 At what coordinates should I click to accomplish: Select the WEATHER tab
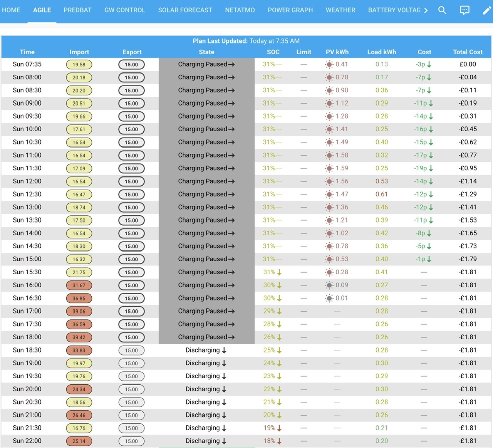[x=340, y=10]
